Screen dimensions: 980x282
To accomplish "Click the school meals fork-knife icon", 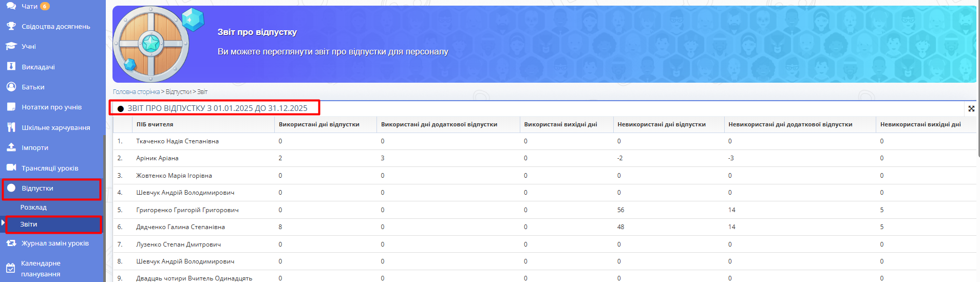I will [x=11, y=127].
